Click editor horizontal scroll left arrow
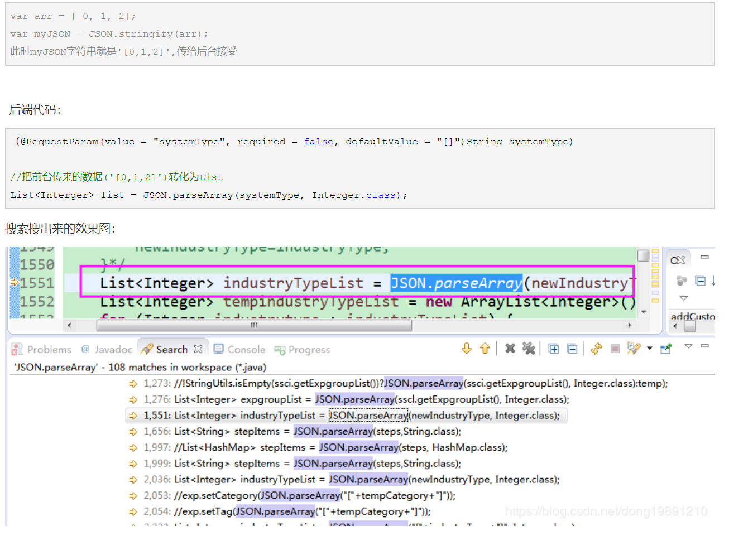 click(x=69, y=325)
